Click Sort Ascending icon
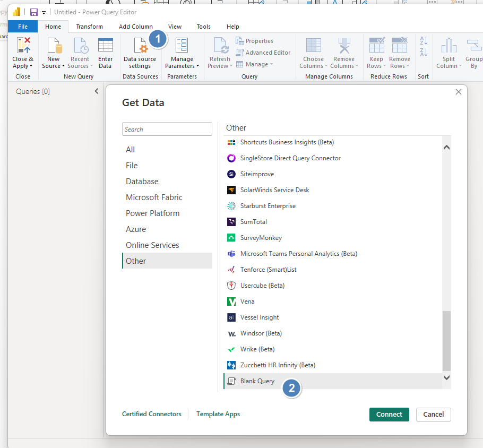This screenshot has height=448, width=483. click(x=424, y=41)
